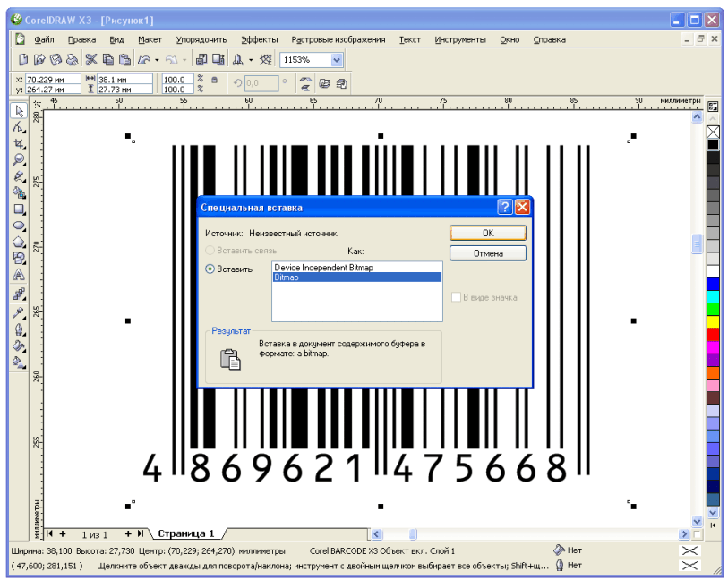Select the Text tool
Image resolution: width=728 pixels, height=580 pixels.
(x=19, y=275)
